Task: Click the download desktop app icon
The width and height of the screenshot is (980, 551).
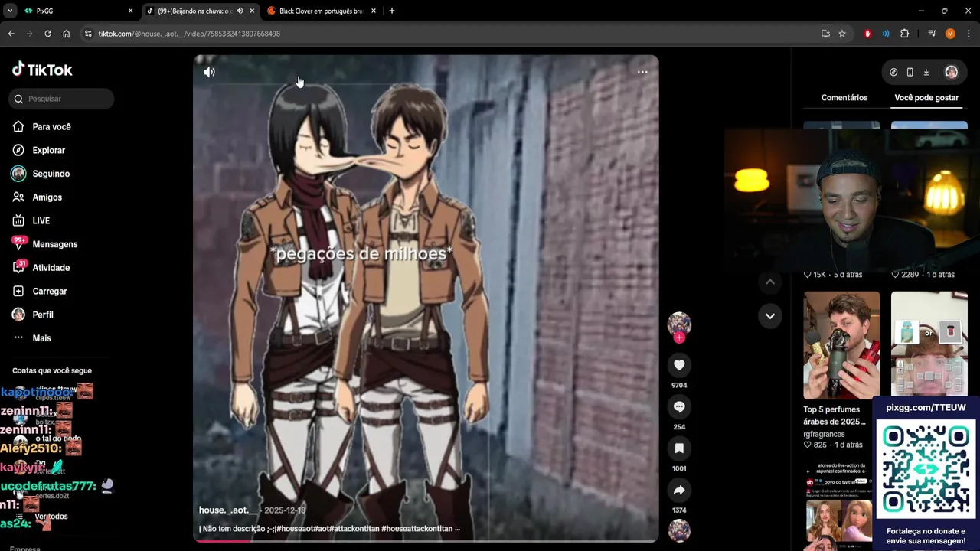Action: pyautogui.click(x=926, y=72)
